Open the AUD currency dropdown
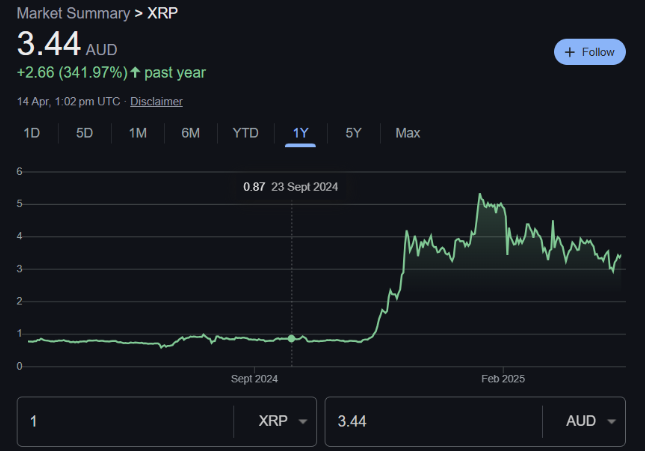 pyautogui.click(x=590, y=421)
